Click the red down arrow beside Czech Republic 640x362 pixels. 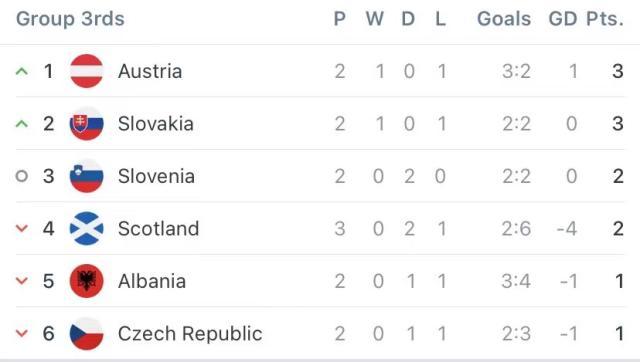point(22,333)
